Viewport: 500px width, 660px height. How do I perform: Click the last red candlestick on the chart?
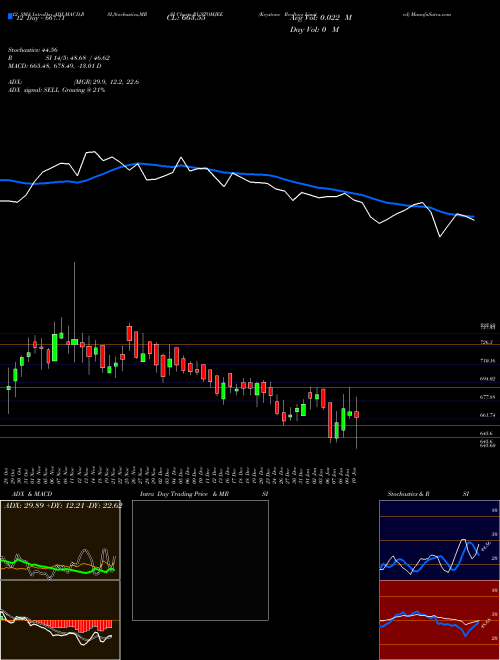click(x=356, y=415)
